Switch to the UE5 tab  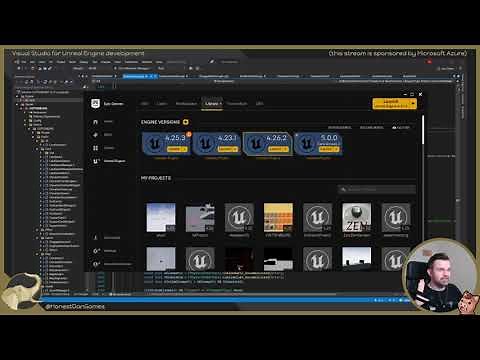(x=260, y=104)
